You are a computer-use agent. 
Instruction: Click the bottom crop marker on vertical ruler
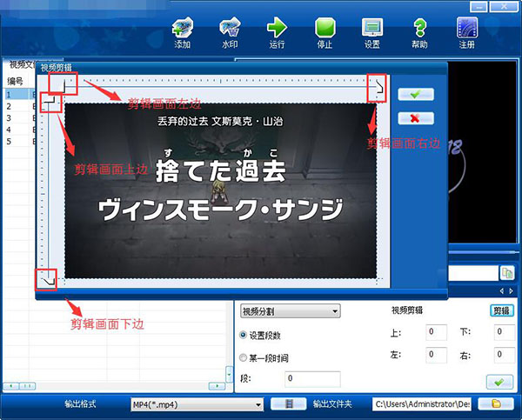(50, 282)
